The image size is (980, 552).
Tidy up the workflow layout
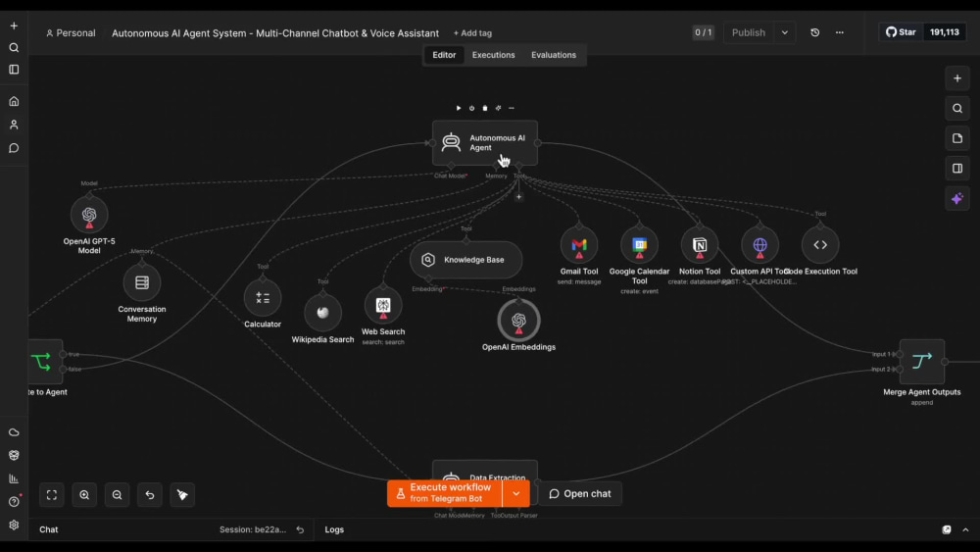(182, 494)
